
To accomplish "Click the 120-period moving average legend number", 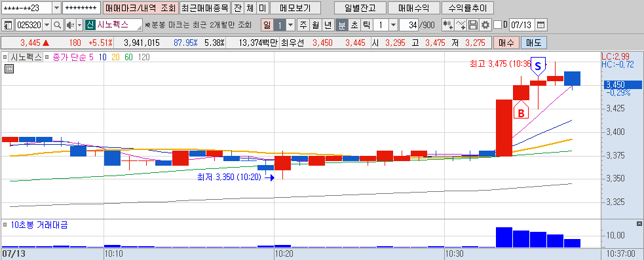I will pyautogui.click(x=144, y=58).
